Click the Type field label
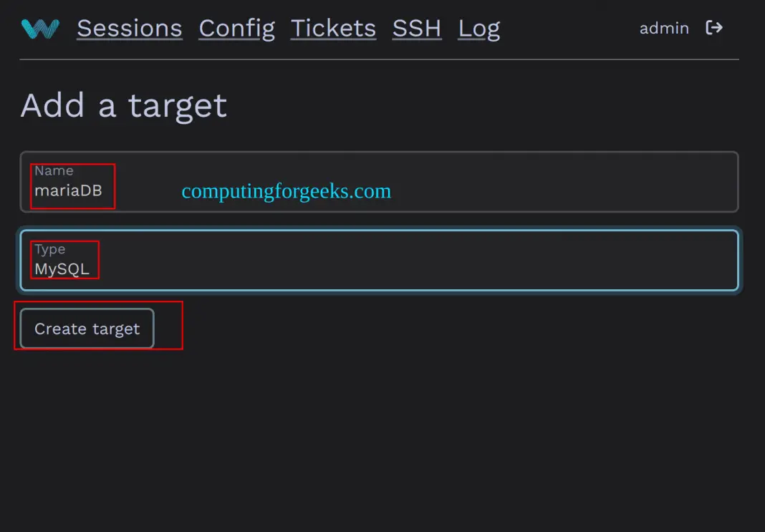This screenshot has width=765, height=532. [x=52, y=248]
